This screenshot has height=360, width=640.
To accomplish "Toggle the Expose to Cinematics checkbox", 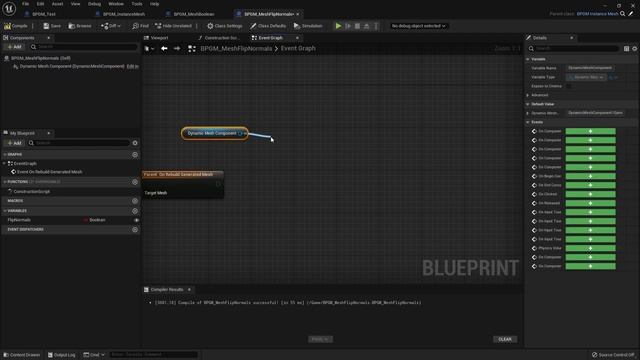I will click(569, 86).
